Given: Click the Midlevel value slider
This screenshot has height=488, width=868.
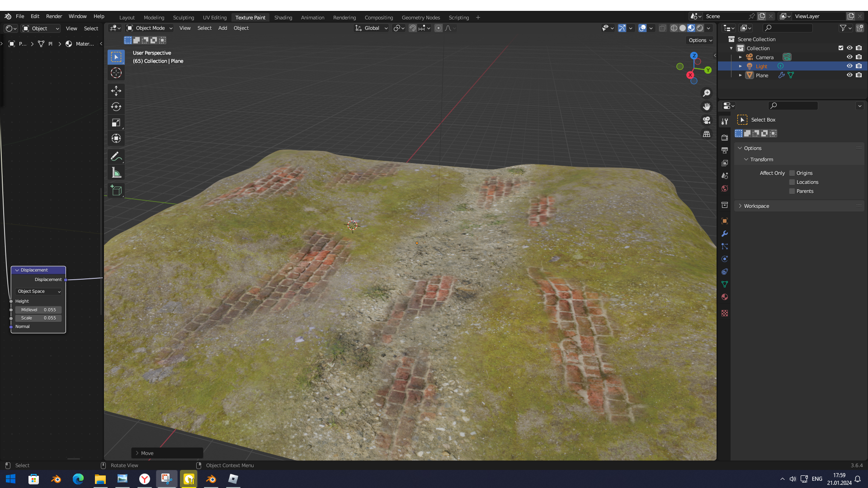Looking at the screenshot, I should pyautogui.click(x=38, y=310).
